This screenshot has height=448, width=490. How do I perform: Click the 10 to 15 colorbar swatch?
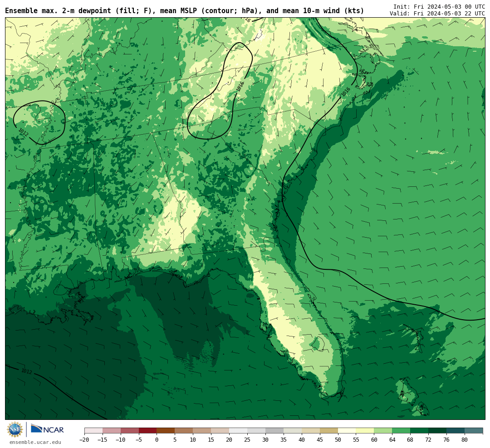(x=202, y=431)
